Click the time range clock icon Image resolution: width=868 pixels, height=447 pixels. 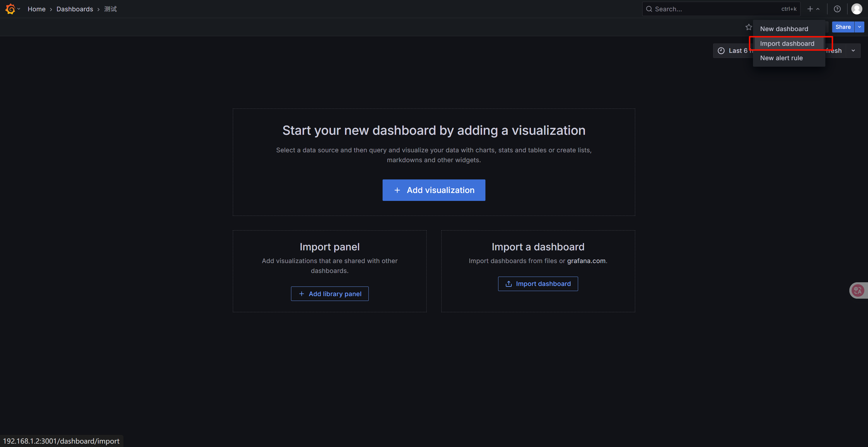(721, 51)
